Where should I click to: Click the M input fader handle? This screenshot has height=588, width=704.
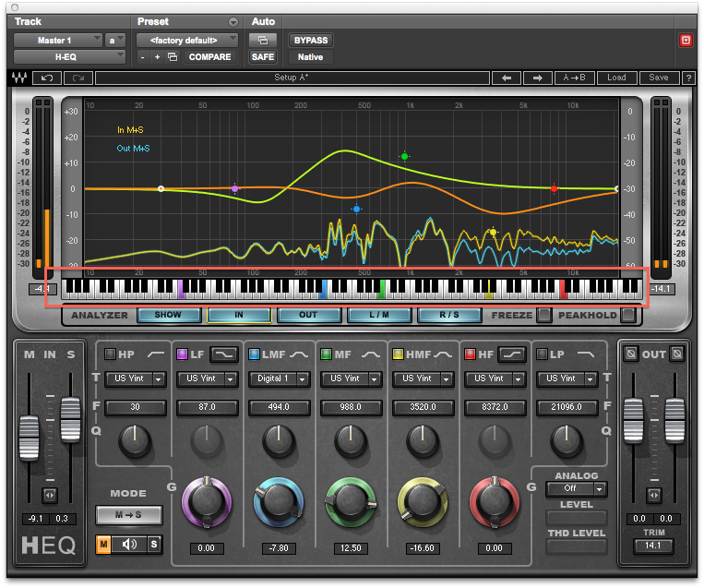coord(30,438)
